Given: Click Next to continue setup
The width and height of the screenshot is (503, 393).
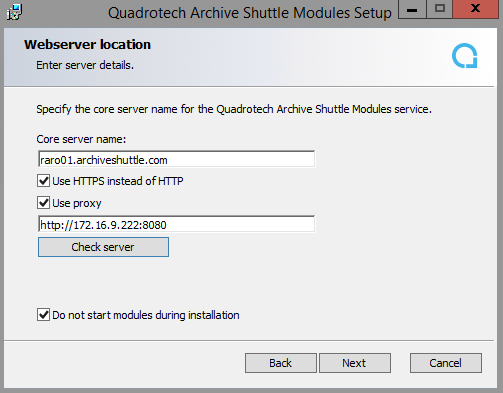Looking at the screenshot, I should pyautogui.click(x=355, y=363).
